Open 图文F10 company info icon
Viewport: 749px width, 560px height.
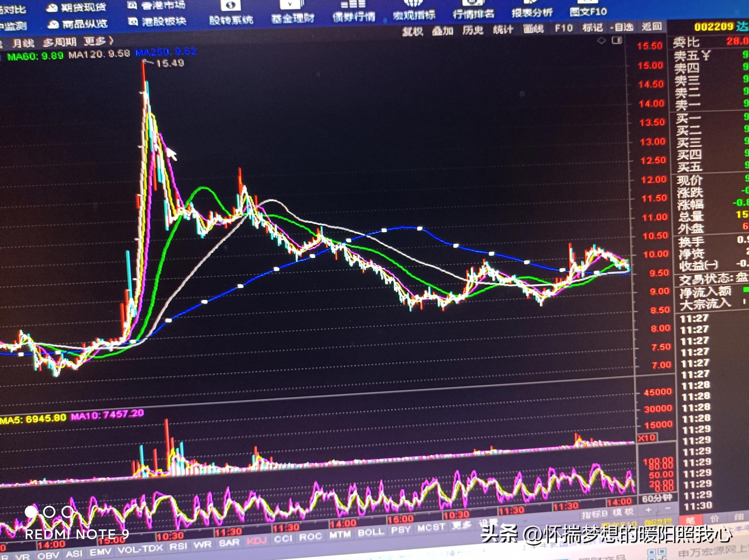coord(588,8)
